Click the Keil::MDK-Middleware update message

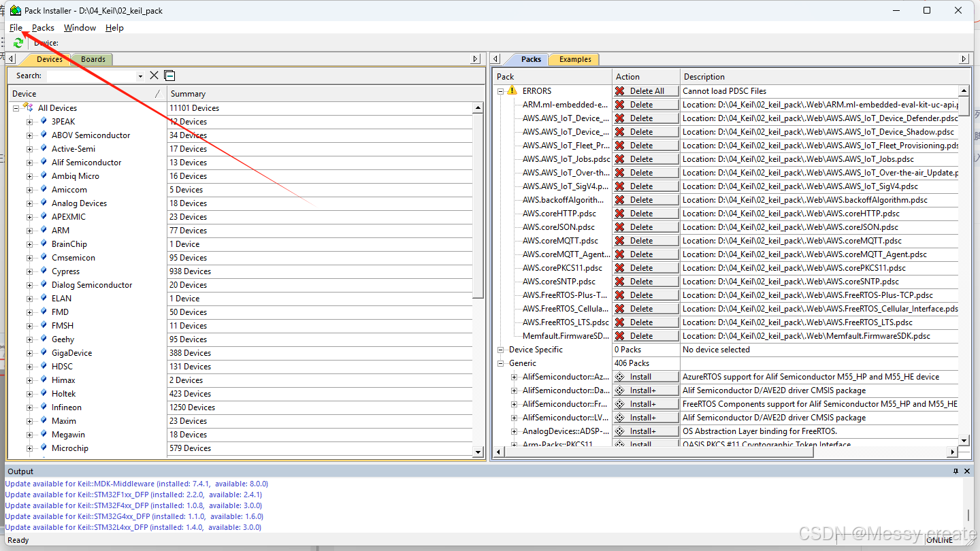(136, 484)
